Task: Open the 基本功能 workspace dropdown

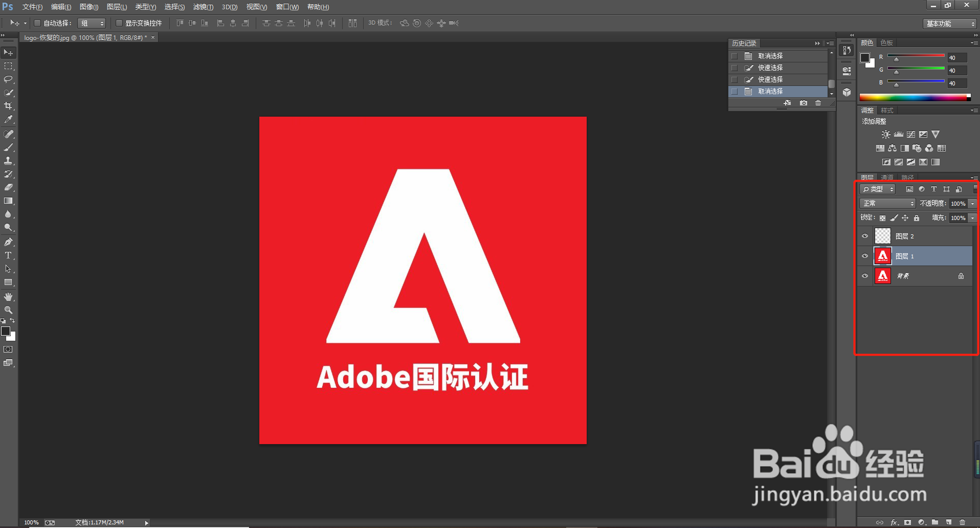Action: click(x=950, y=24)
